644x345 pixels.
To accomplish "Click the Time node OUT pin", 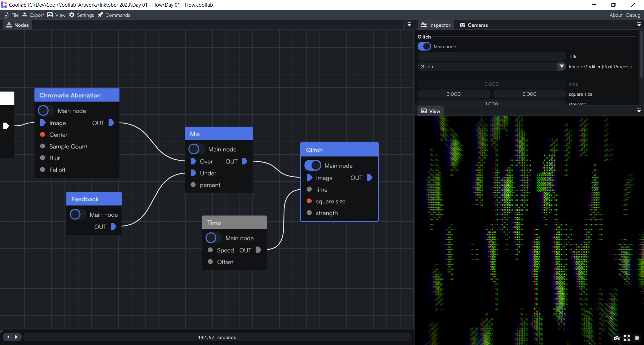I will point(258,250).
